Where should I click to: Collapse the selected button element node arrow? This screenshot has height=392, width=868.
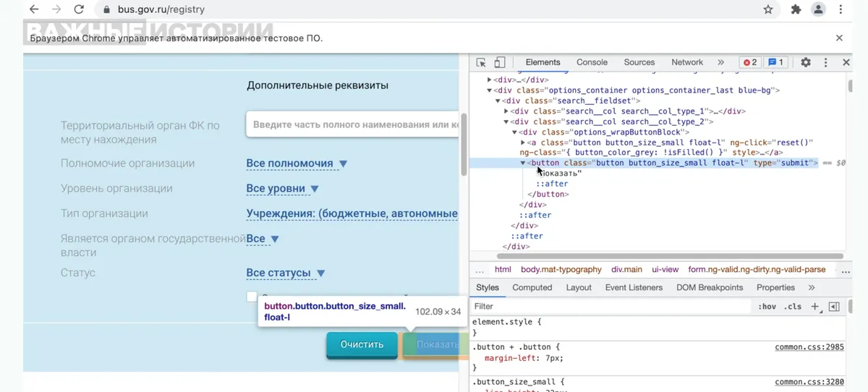click(x=523, y=163)
